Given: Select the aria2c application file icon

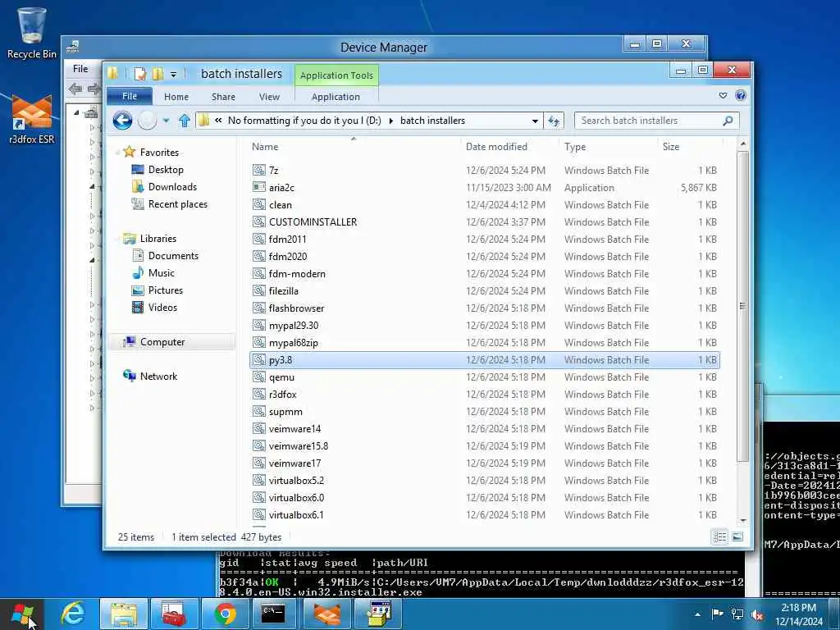Looking at the screenshot, I should 259,188.
